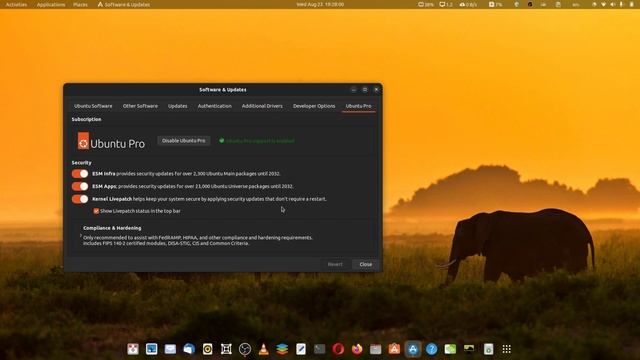The height and width of the screenshot is (360, 640).
Task: Click the Security section heading
Action: pos(81,162)
